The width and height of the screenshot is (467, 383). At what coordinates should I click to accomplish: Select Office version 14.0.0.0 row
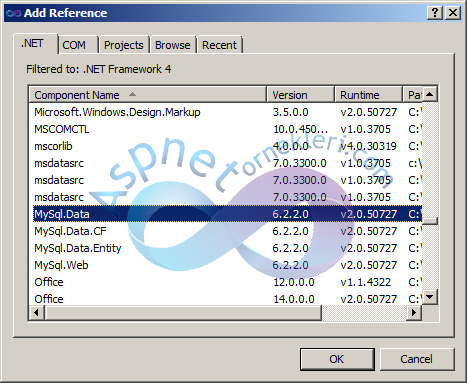click(x=225, y=299)
